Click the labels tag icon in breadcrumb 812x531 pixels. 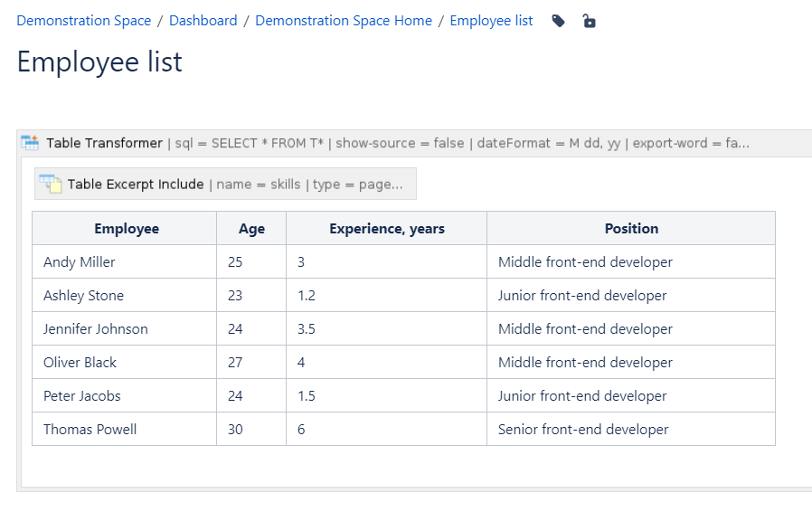(559, 21)
